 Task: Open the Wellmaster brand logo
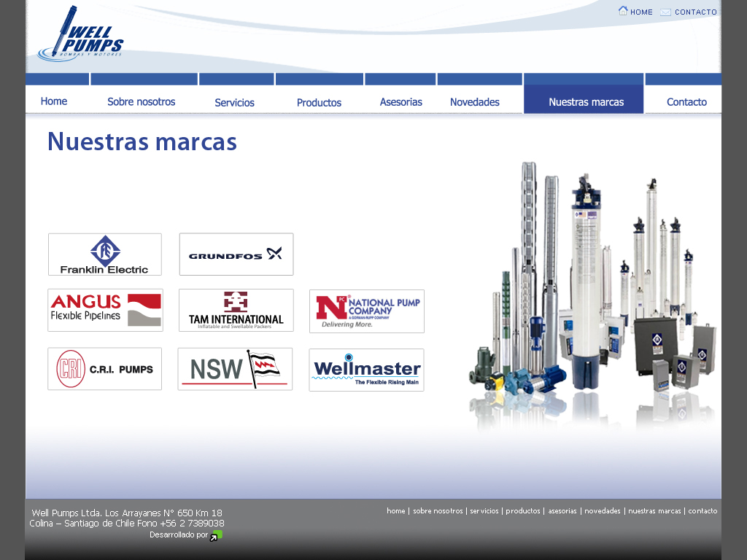tap(366, 370)
